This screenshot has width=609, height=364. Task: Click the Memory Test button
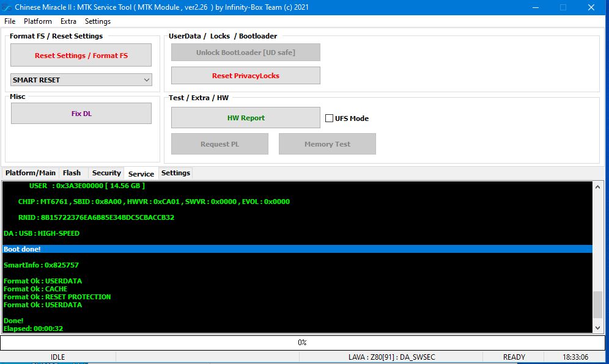pos(327,144)
